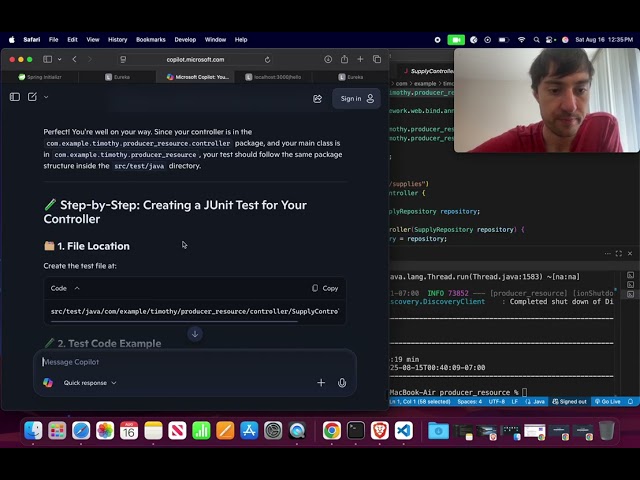
Task: Copy the file path code block
Action: tap(325, 288)
